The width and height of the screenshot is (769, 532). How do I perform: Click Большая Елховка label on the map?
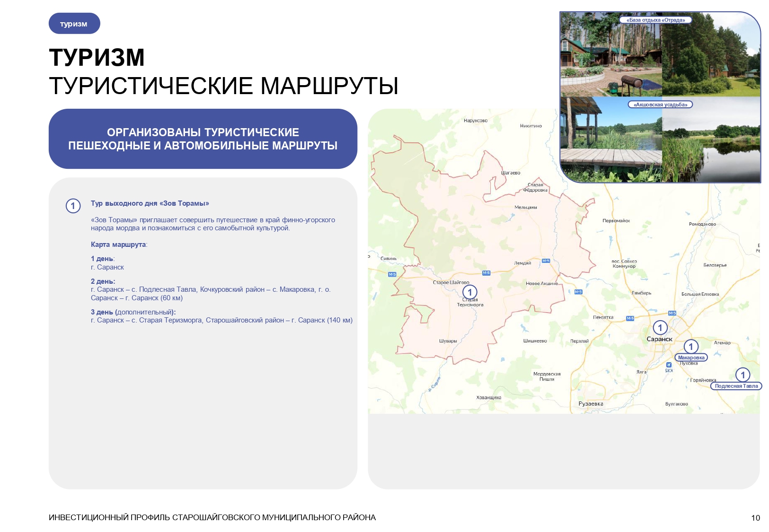[x=700, y=294]
